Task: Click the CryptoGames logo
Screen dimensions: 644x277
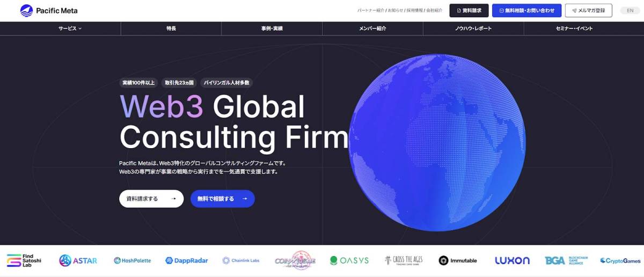Action: [620, 260]
